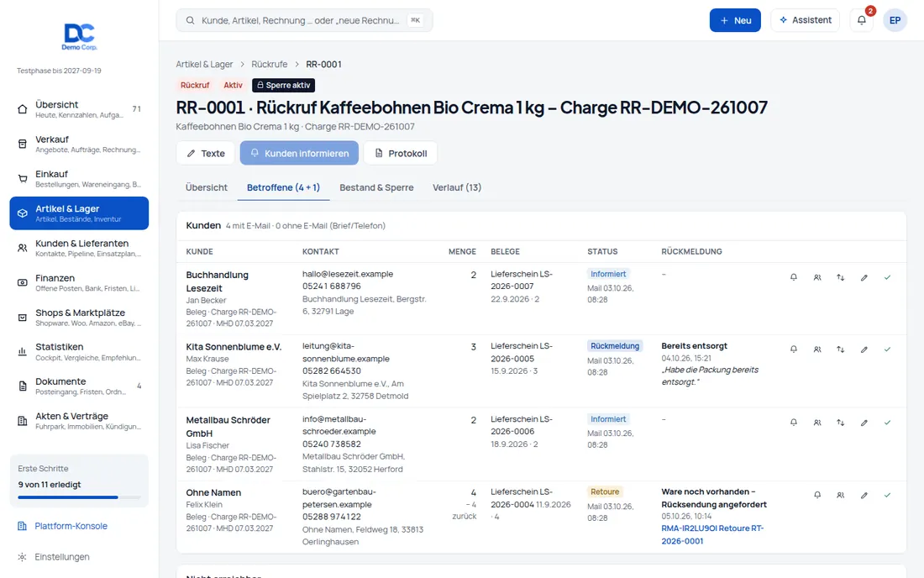924x578 pixels.
Task: Open Verkauf in the sidebar
Action: coord(79,144)
